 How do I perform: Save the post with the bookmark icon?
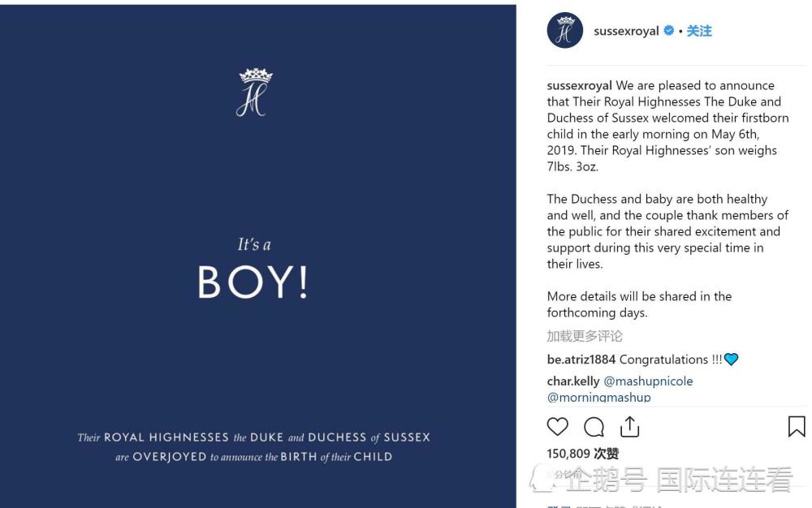(797, 427)
